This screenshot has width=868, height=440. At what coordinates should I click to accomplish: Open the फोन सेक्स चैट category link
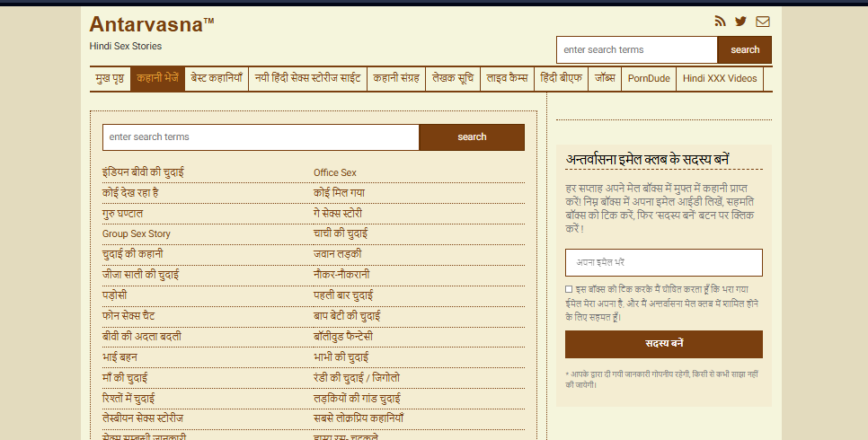pyautogui.click(x=128, y=316)
